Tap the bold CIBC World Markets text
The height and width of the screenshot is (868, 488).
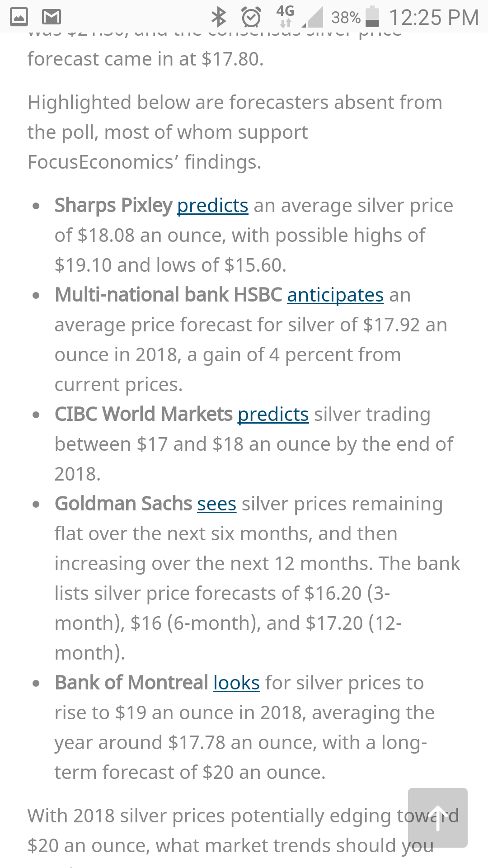(144, 415)
